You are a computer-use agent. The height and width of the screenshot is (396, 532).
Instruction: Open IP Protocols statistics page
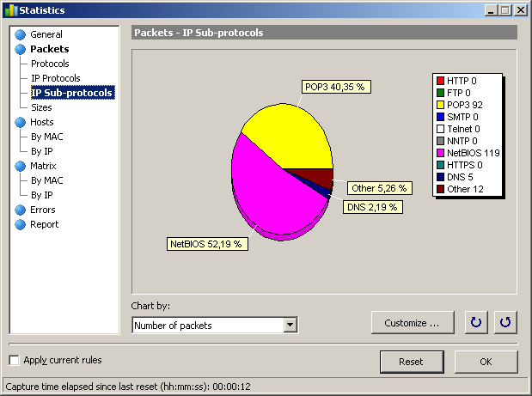[x=56, y=78]
